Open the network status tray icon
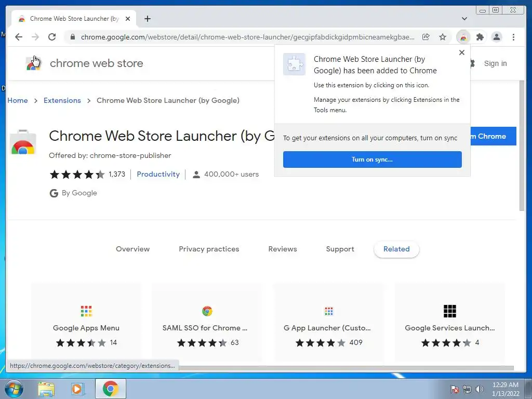The image size is (532, 399). click(x=467, y=389)
